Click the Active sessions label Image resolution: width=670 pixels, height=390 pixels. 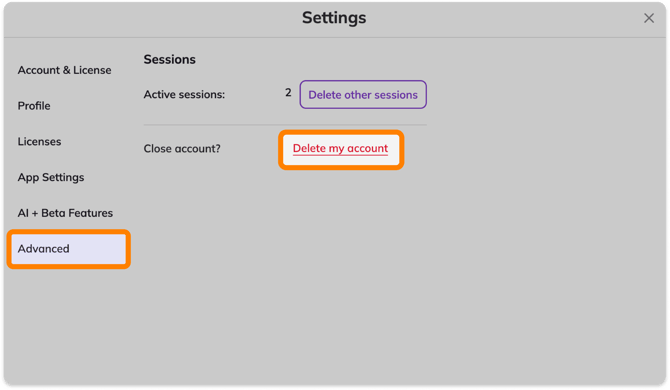coord(184,94)
